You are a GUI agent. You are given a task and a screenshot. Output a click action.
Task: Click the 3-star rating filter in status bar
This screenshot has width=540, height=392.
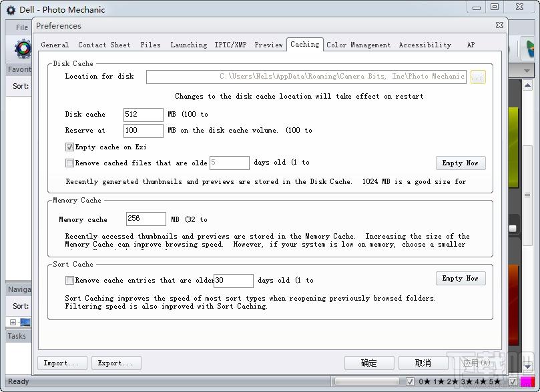(x=467, y=381)
